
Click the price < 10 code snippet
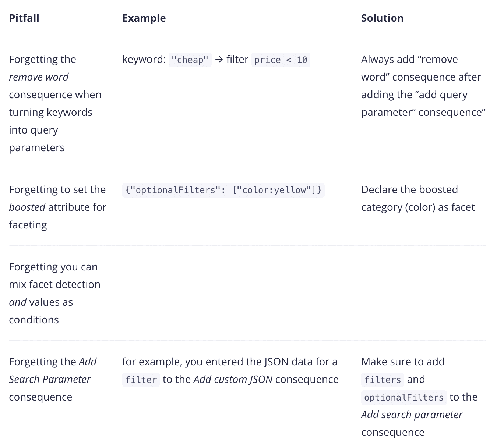(281, 60)
